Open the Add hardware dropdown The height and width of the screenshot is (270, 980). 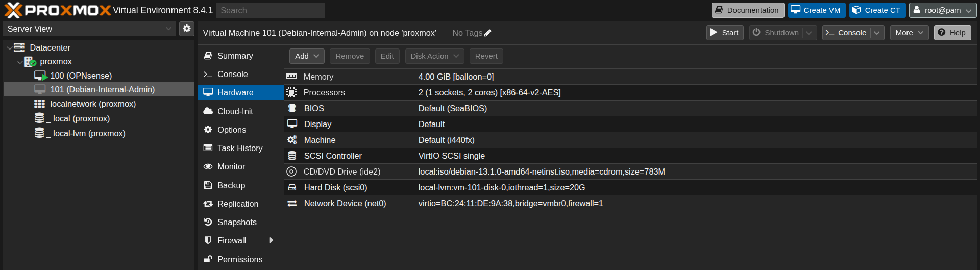tap(307, 56)
